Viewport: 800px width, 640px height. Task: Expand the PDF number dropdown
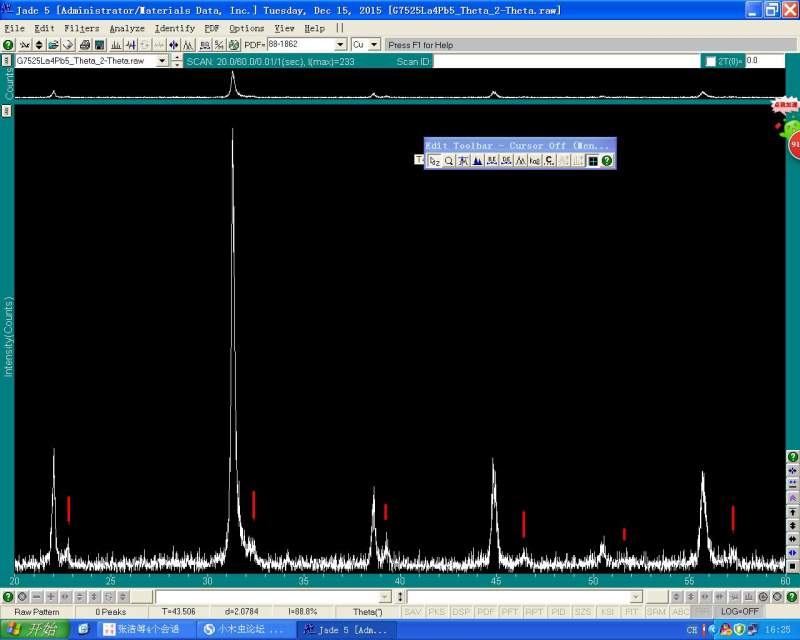click(x=340, y=45)
